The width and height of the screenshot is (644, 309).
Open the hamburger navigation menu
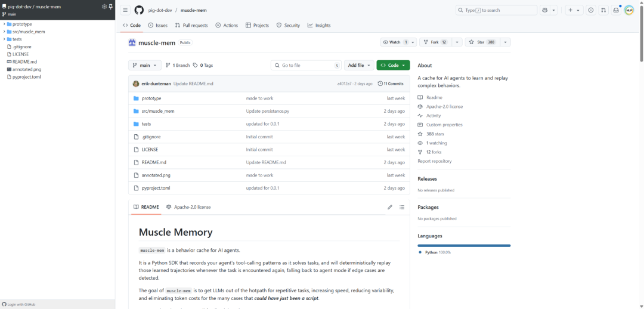tap(126, 10)
